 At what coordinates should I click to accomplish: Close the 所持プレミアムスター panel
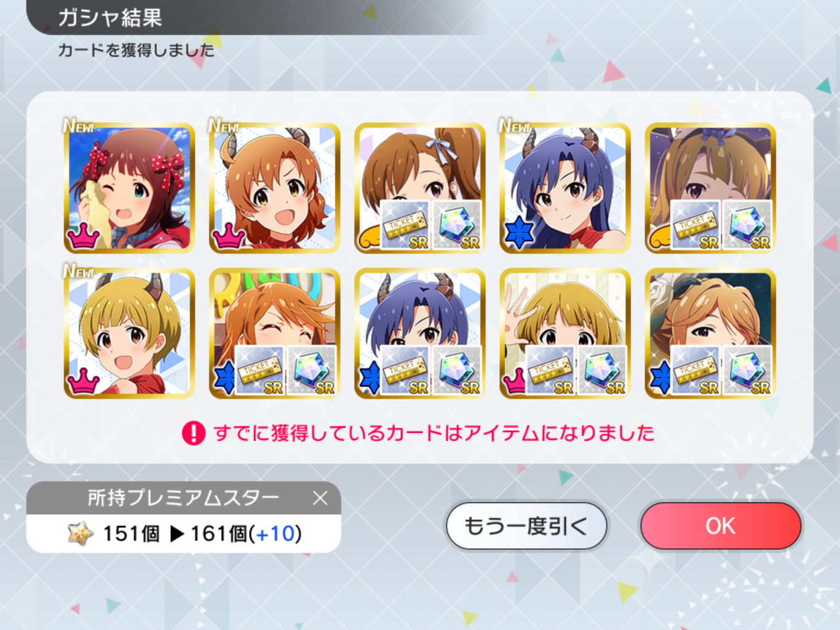(320, 498)
